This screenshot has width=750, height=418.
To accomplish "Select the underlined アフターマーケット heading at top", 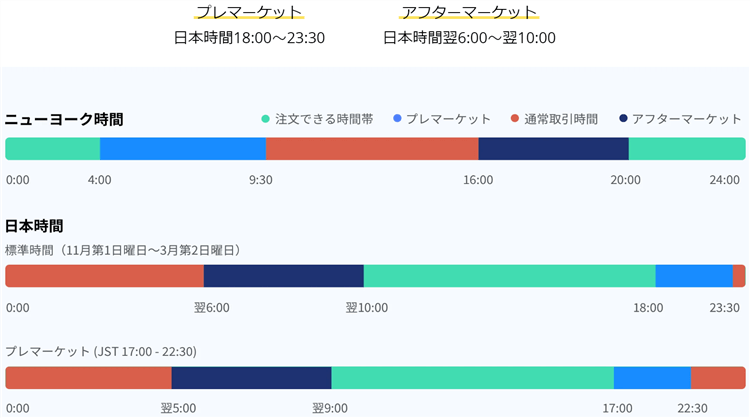I will tap(469, 13).
